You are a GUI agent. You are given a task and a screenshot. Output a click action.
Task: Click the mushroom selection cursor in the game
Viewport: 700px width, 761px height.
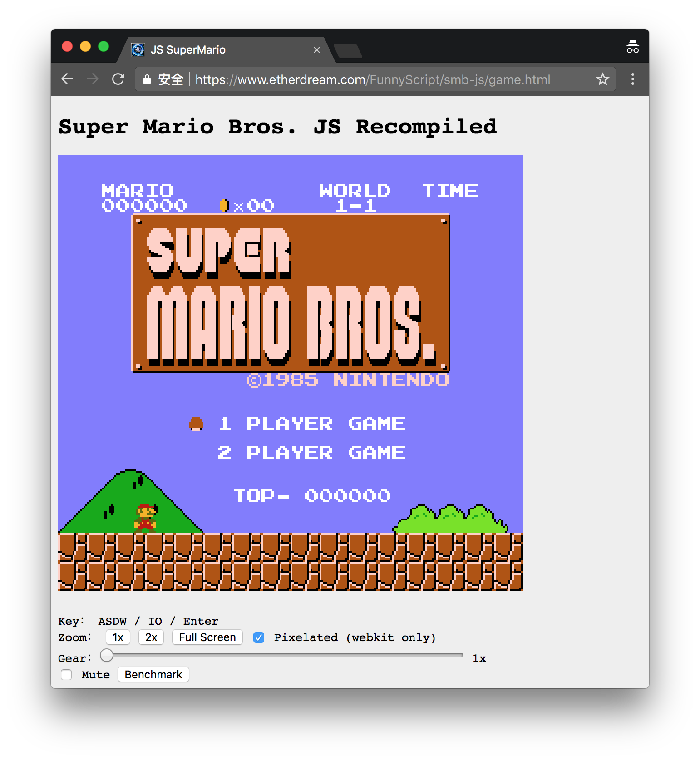click(x=196, y=424)
